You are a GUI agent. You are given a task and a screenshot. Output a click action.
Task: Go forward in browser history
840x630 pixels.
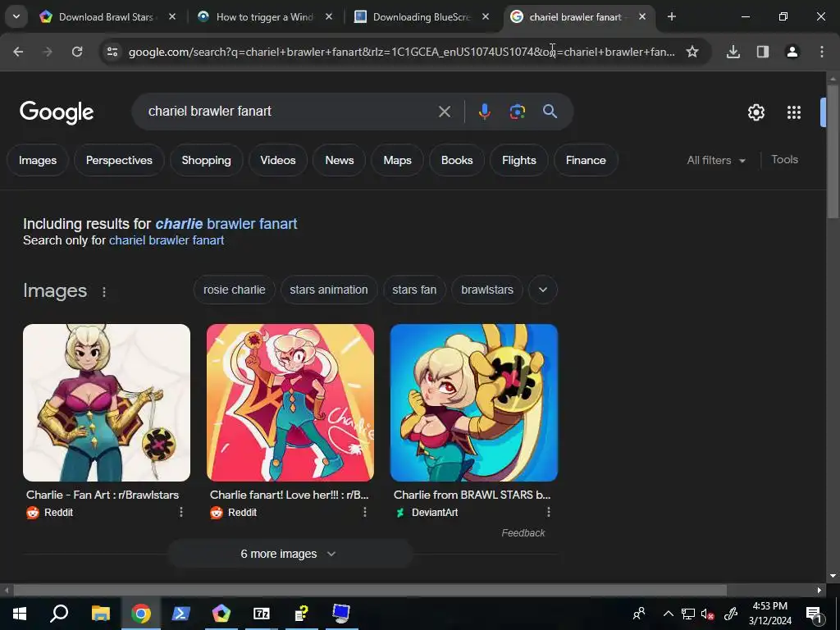(48, 52)
